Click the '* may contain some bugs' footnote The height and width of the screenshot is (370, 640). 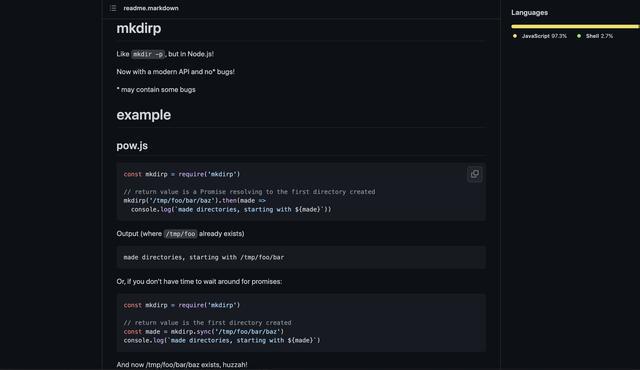pyautogui.click(x=156, y=90)
